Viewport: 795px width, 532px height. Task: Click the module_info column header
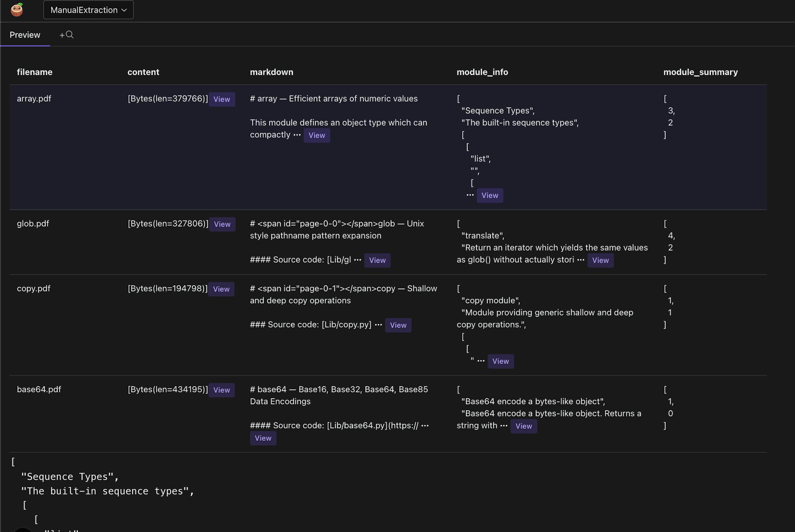482,72
